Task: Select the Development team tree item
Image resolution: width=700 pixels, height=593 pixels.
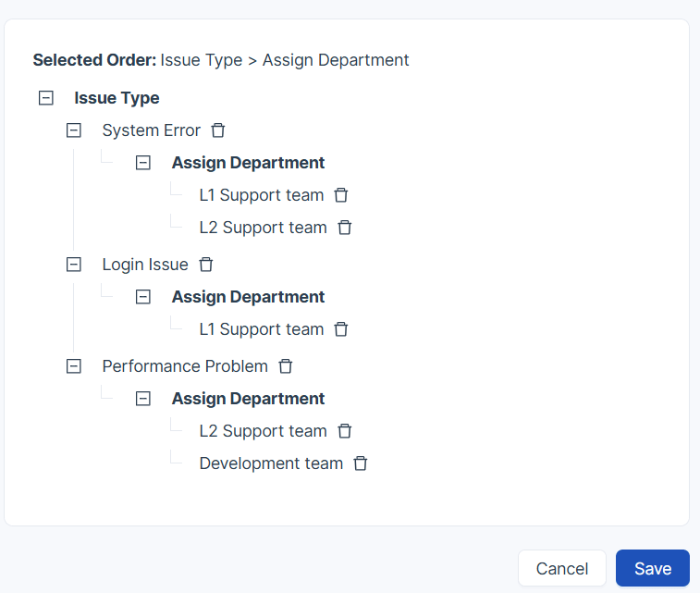Action: [x=271, y=463]
